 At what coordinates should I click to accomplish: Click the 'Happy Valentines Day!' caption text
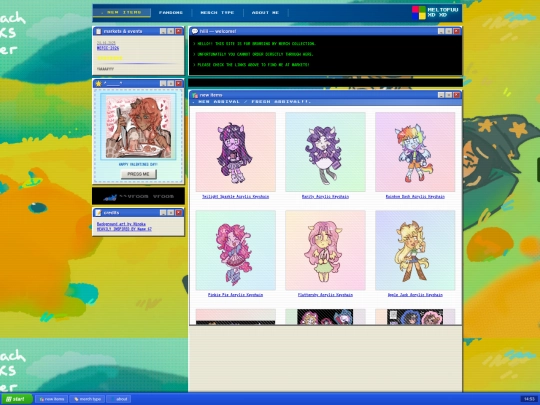138,165
